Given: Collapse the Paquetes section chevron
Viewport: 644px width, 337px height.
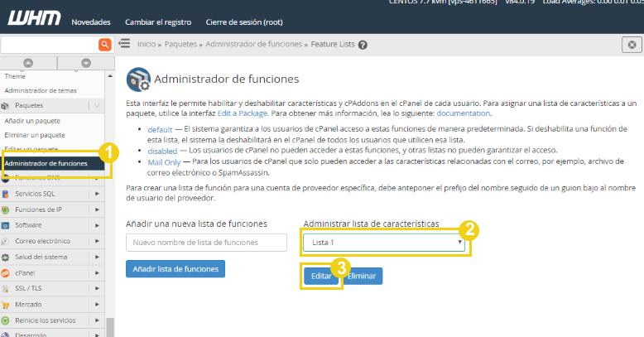Looking at the screenshot, I should (97, 106).
